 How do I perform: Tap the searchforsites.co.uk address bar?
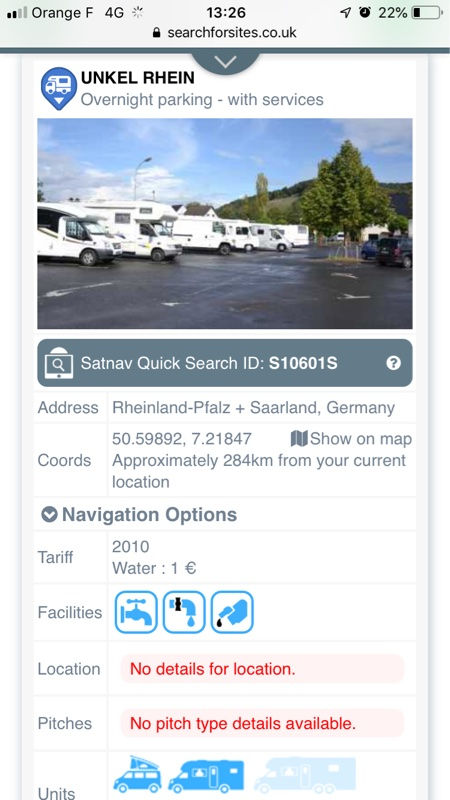click(x=225, y=33)
